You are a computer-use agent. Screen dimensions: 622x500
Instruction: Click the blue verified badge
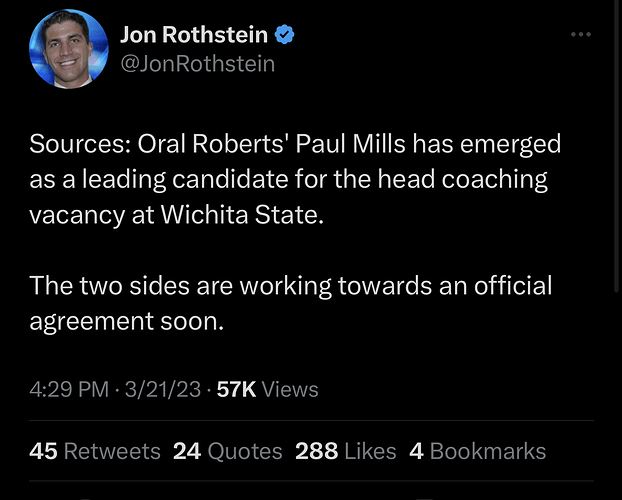pos(284,35)
